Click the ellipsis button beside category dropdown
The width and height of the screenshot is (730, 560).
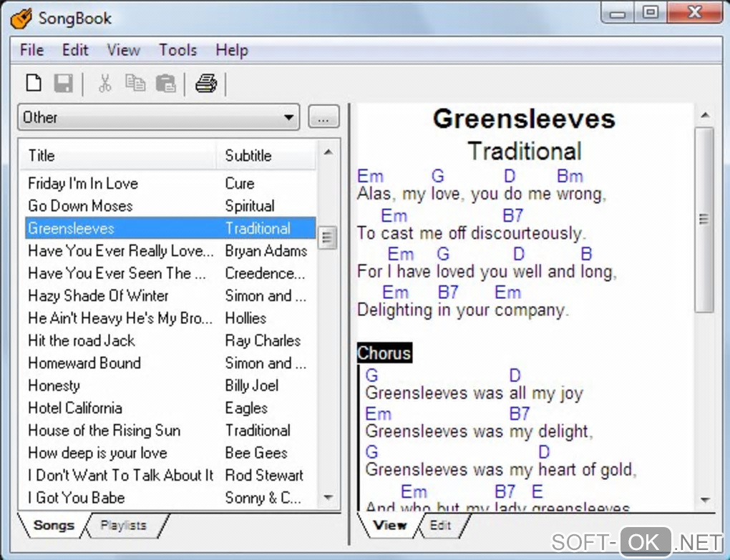click(323, 117)
